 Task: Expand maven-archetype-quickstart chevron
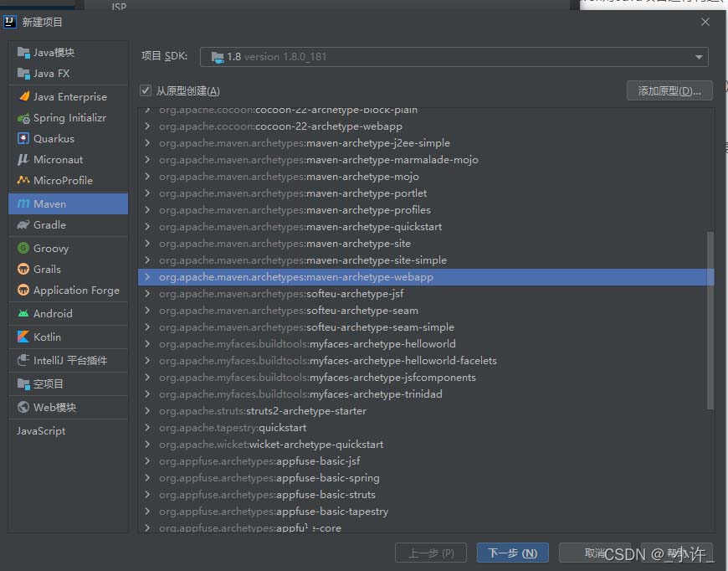(147, 226)
